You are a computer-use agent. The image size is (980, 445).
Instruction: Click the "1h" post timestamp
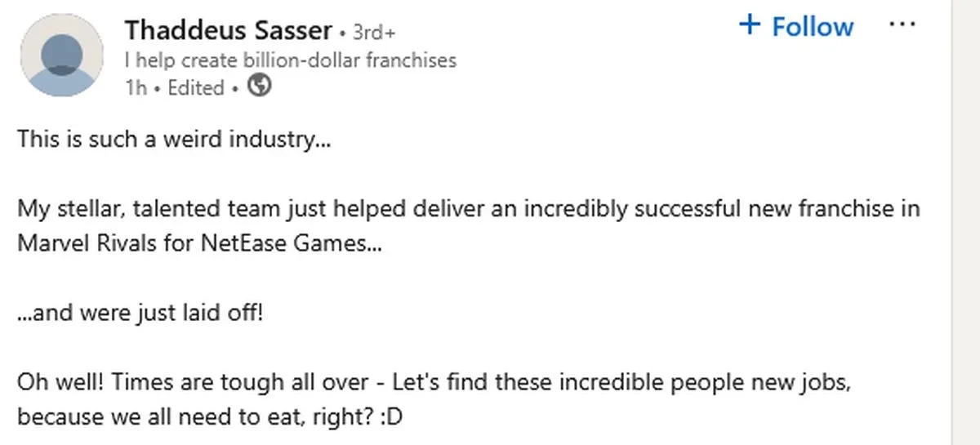(136, 87)
